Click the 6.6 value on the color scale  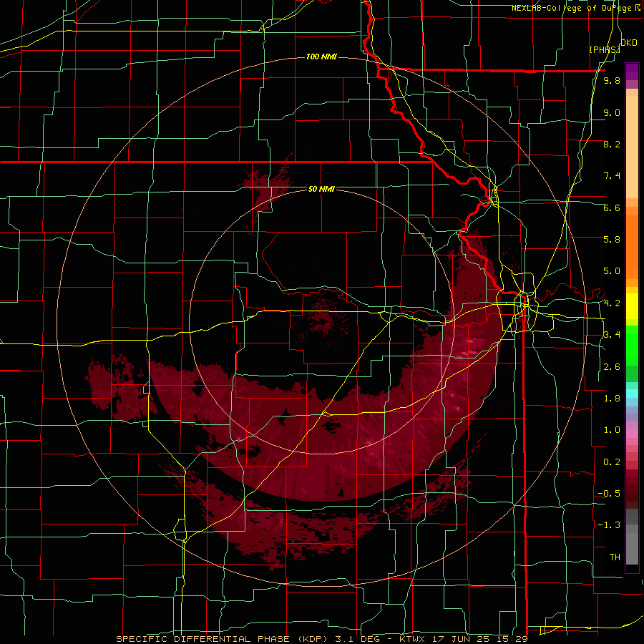point(612,208)
